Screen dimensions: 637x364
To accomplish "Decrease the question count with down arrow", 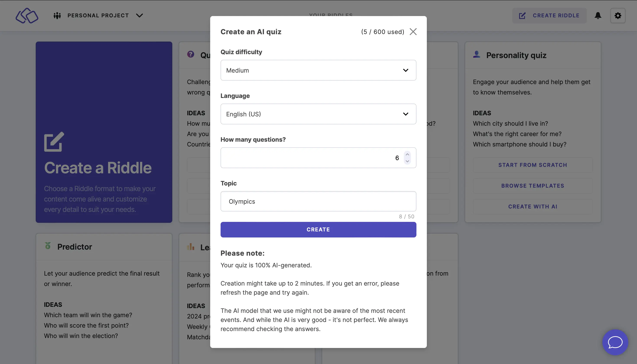I will pos(407,161).
